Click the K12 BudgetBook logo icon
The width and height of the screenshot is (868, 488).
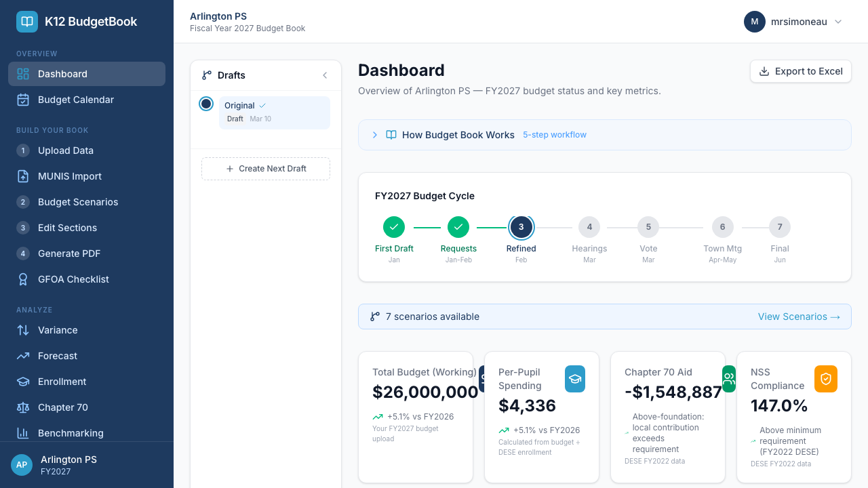click(27, 22)
